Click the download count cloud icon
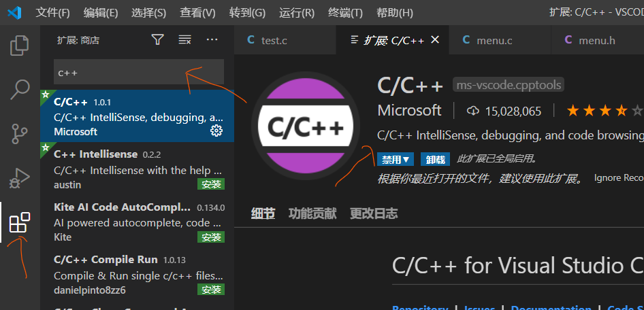The height and width of the screenshot is (310, 644). pos(473,111)
